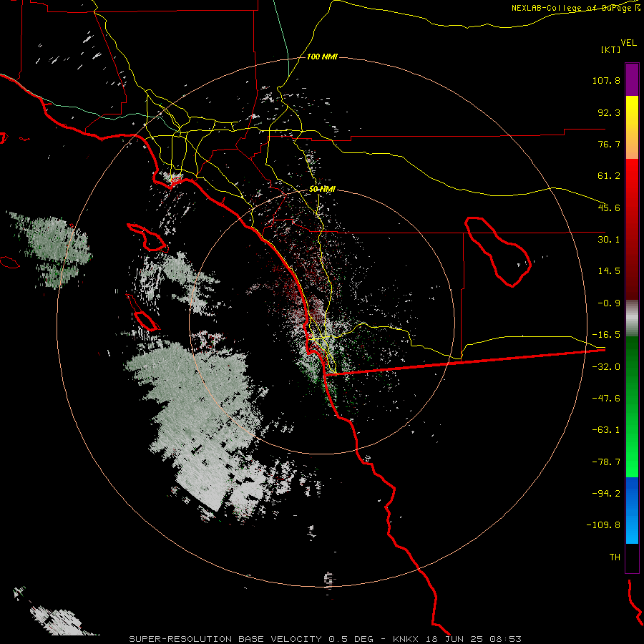This screenshot has width=644, height=644.
Task: Click the 61.2 velocity scale value
Action: coord(609,176)
